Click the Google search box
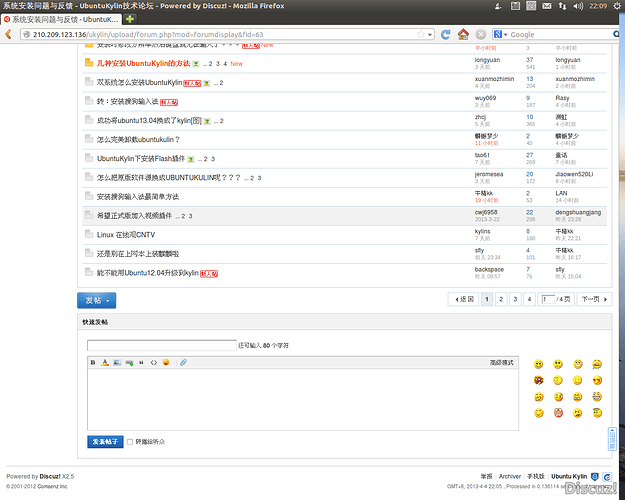This screenshot has width=625, height=500. point(560,35)
